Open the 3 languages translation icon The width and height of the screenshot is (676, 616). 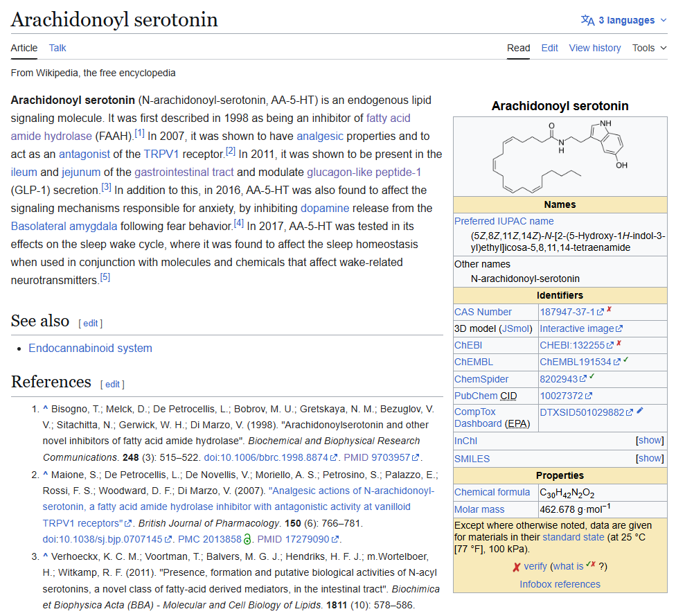click(587, 20)
